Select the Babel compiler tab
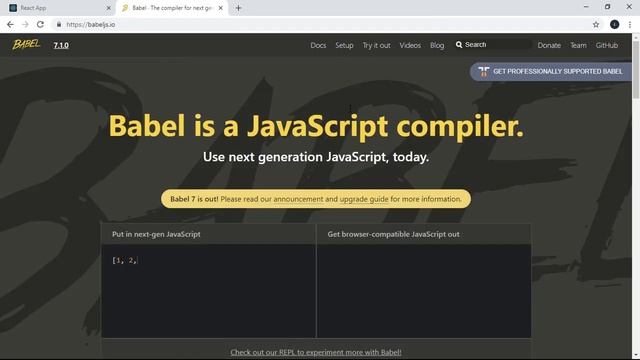 (172, 8)
